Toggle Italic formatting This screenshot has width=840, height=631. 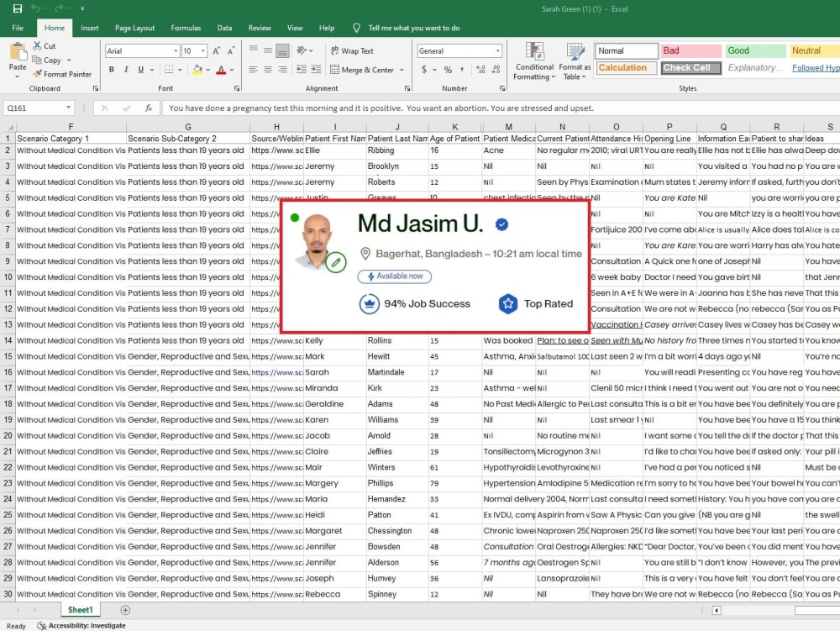tap(126, 69)
